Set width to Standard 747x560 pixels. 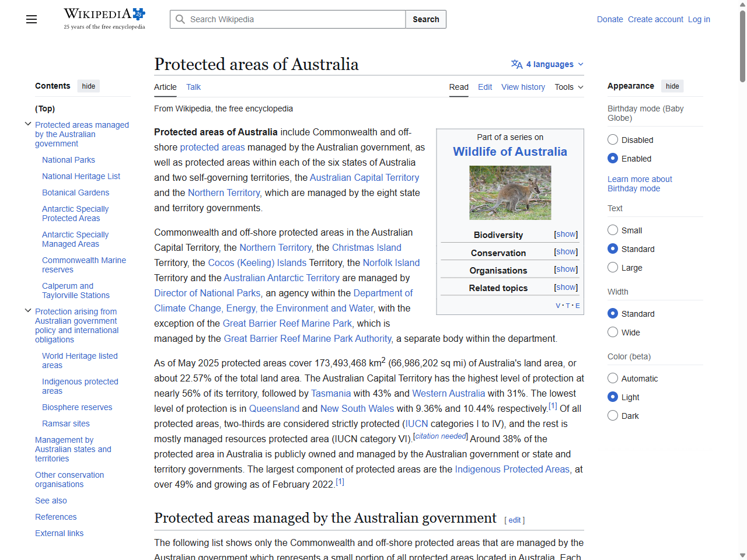613,313
